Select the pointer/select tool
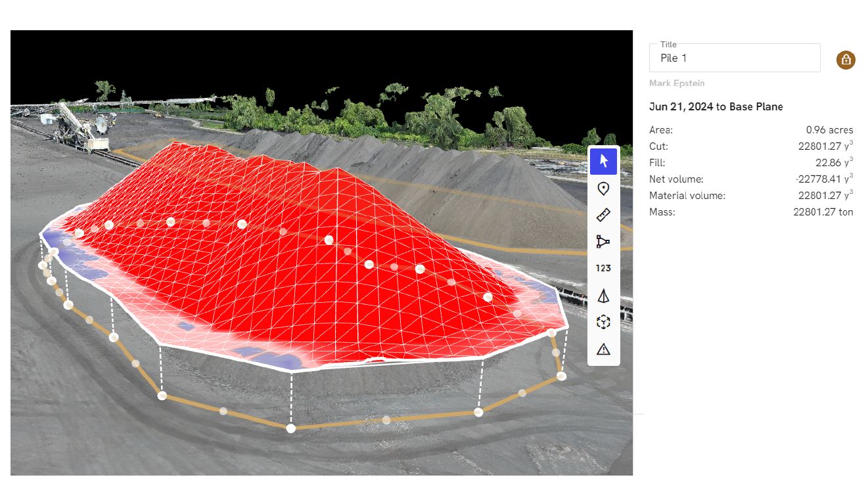The height and width of the screenshot is (492, 868). [x=603, y=162]
